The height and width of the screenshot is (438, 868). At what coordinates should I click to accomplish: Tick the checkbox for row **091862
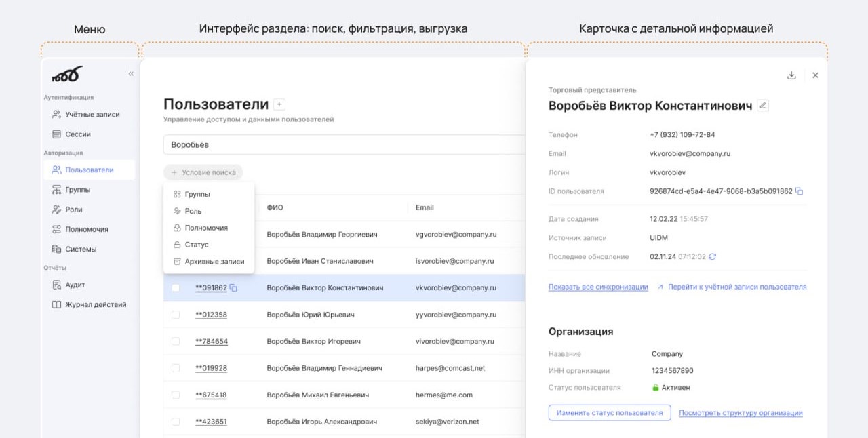point(176,288)
